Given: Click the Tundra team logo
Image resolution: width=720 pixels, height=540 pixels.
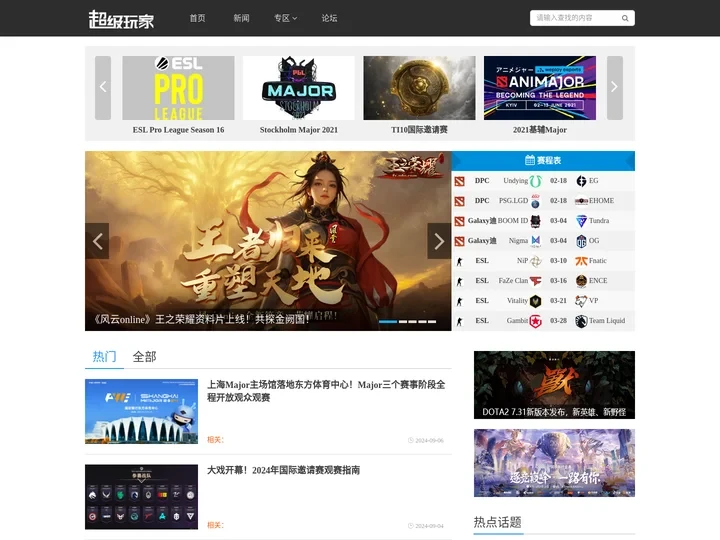Looking at the screenshot, I should click(581, 221).
